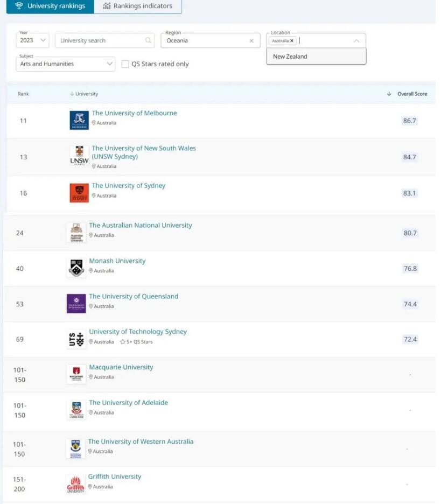
Task: Click the 5+ QS Stars badge
Action: pyautogui.click(x=136, y=342)
